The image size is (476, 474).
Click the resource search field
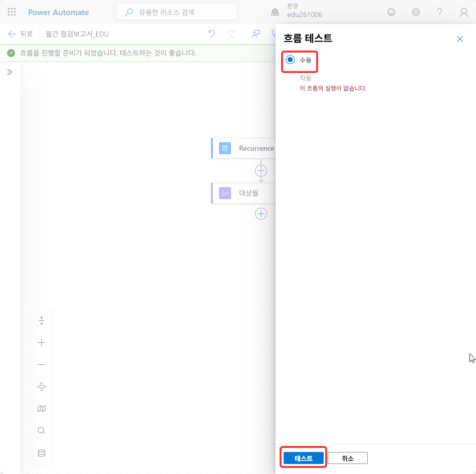tap(176, 12)
